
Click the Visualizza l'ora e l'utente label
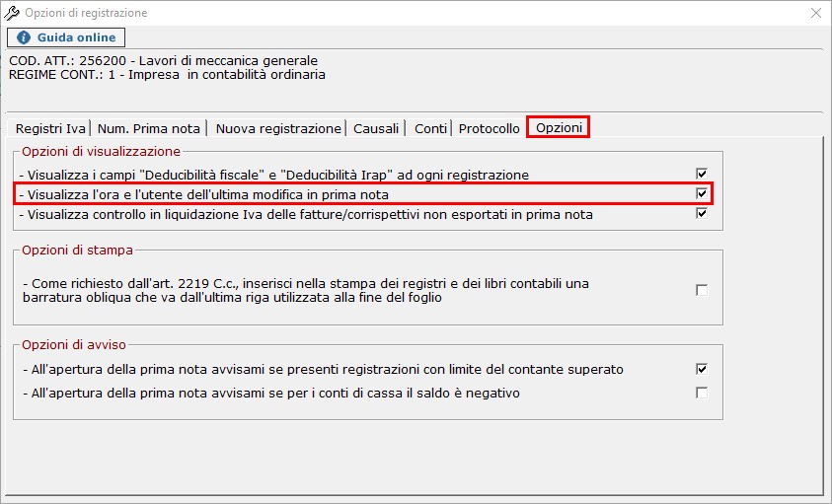pos(203,194)
